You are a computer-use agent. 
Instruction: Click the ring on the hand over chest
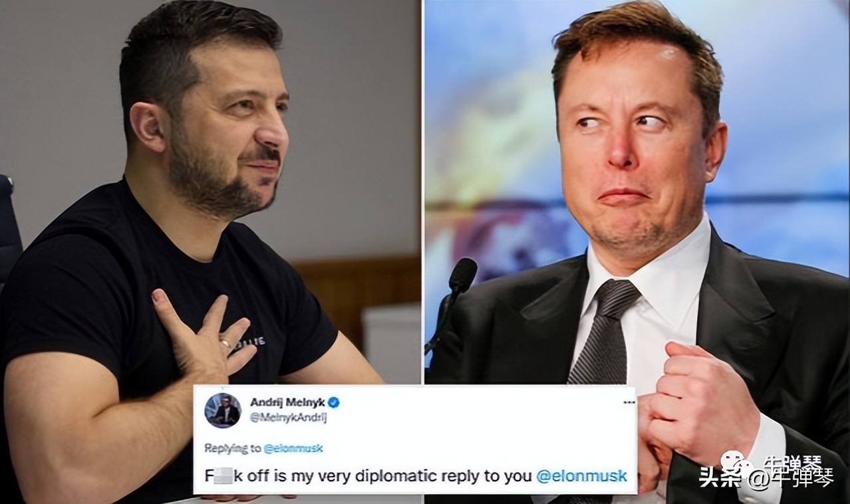225,344
